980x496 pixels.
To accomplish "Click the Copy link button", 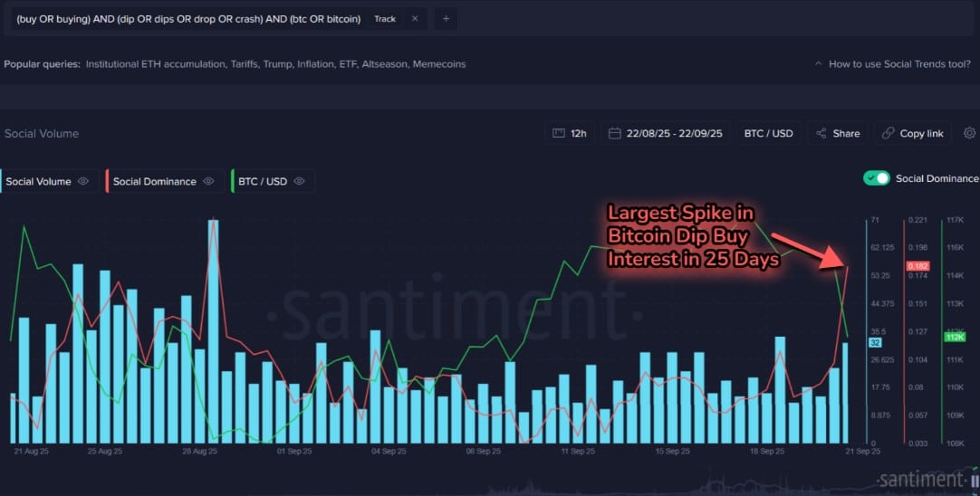I will [x=912, y=133].
